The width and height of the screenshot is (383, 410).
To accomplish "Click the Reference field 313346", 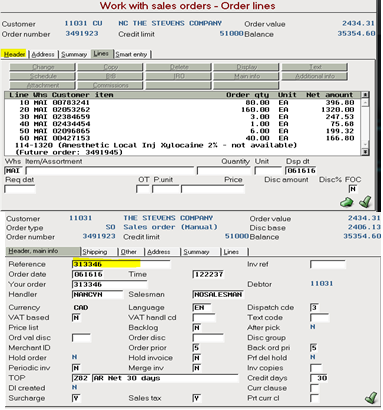I will click(x=121, y=264).
